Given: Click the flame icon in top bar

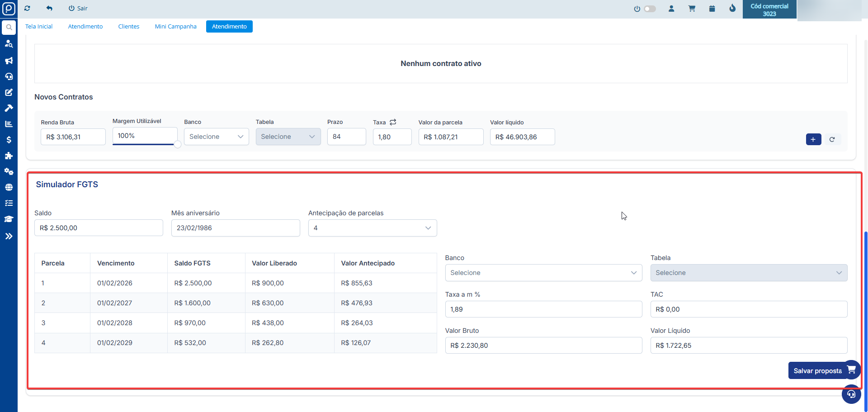Looking at the screenshot, I should (732, 8).
